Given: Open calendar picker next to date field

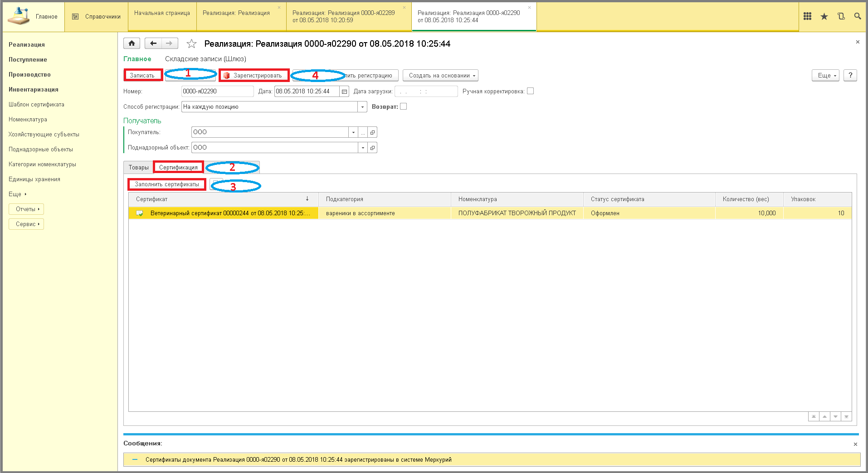Looking at the screenshot, I should coord(344,92).
